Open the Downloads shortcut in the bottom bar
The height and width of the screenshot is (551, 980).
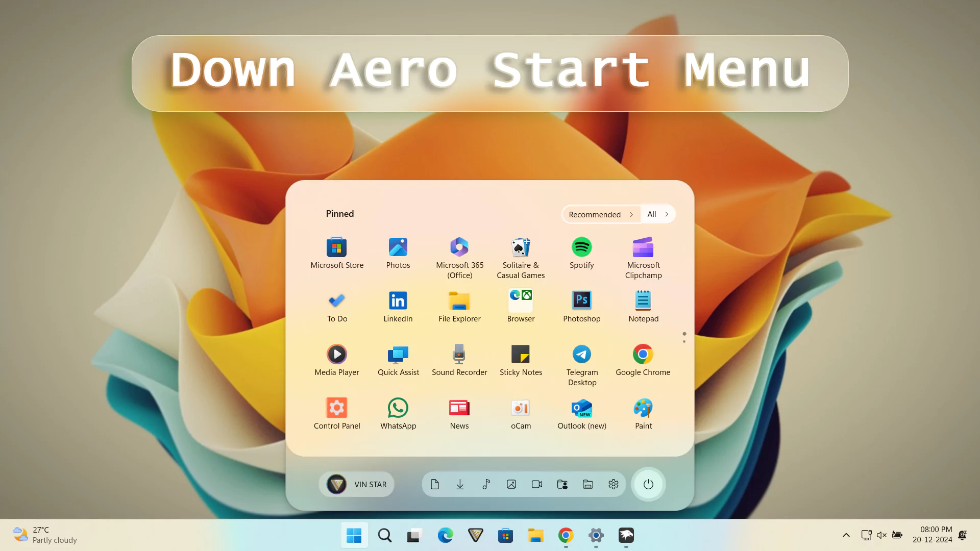460,484
